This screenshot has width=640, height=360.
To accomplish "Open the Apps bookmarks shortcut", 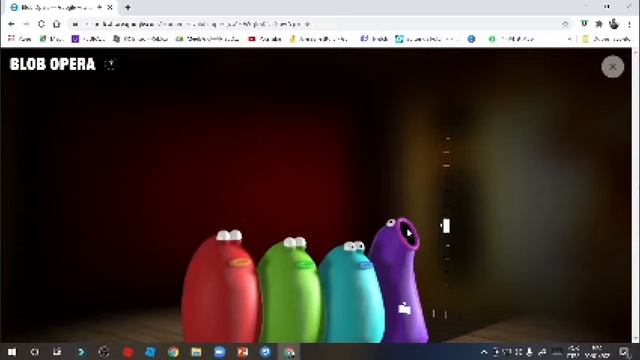I will [20, 39].
